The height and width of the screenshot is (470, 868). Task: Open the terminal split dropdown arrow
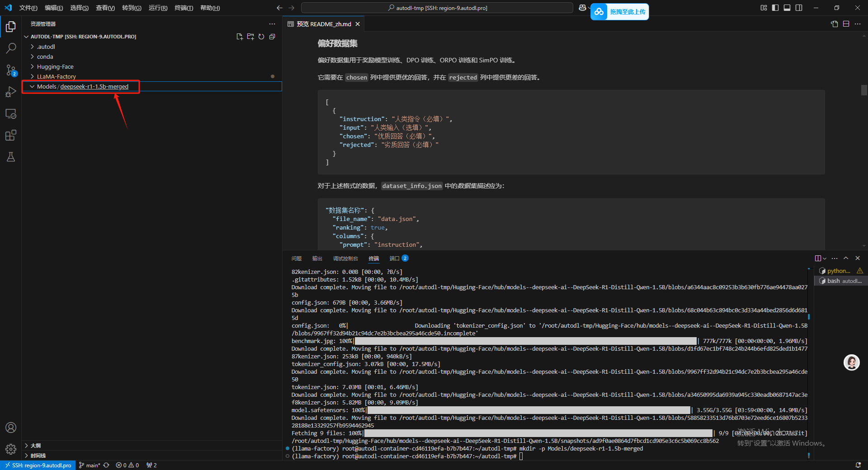point(825,258)
